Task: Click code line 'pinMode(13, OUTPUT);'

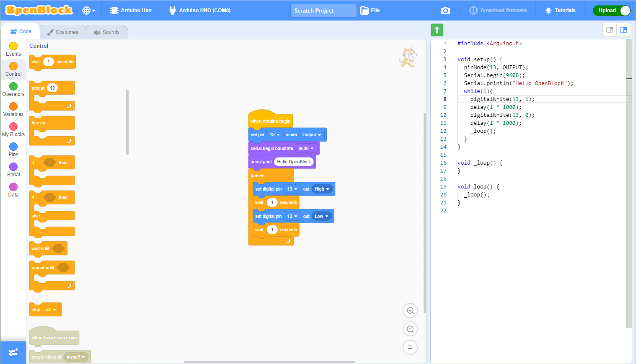Action: 496,67
